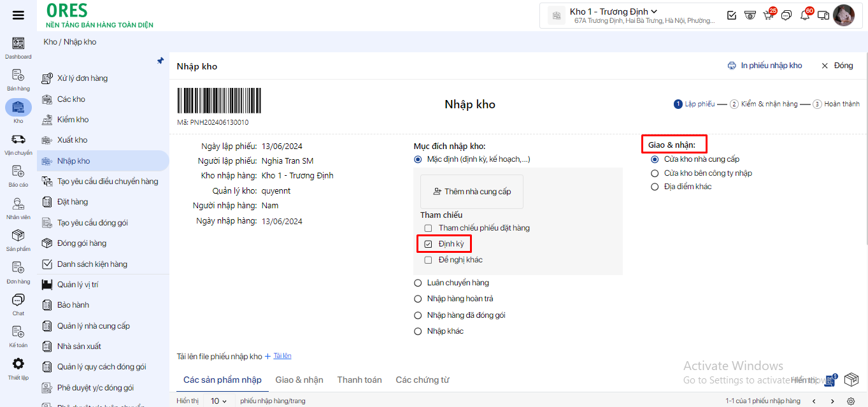This screenshot has width=868, height=407.
Task: Select the Luân chuyển hàng radio option
Action: pos(418,283)
